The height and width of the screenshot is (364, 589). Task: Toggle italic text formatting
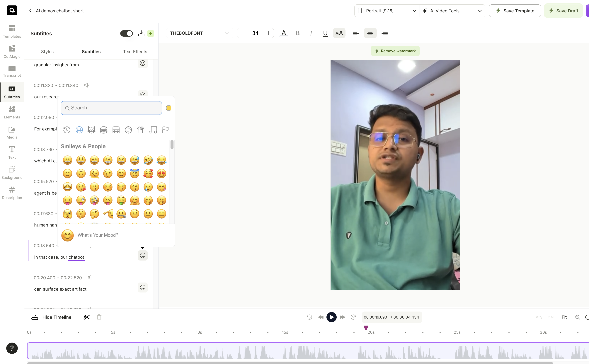(x=311, y=33)
